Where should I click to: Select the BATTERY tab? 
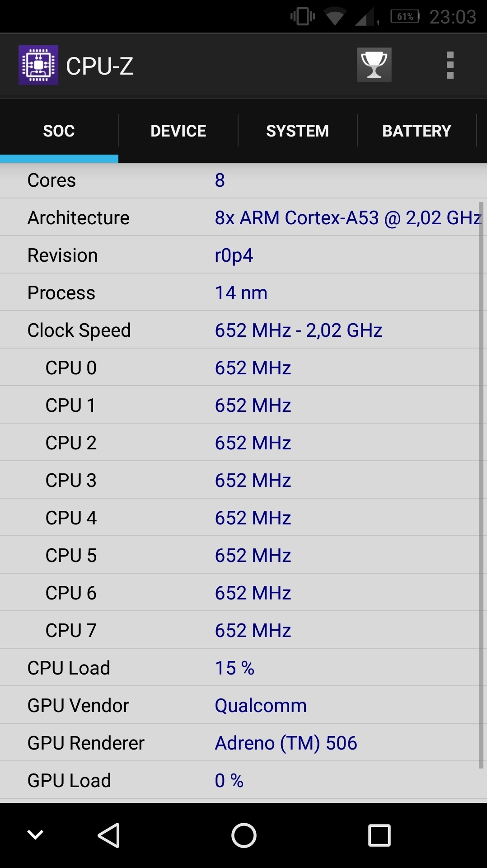coord(417,131)
